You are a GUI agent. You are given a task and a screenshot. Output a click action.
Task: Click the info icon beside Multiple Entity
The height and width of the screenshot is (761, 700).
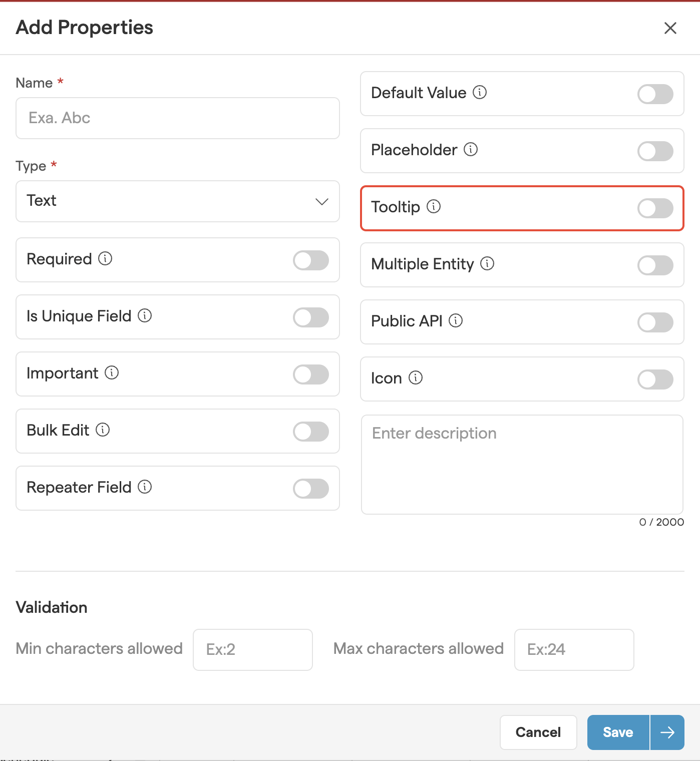pyautogui.click(x=487, y=264)
